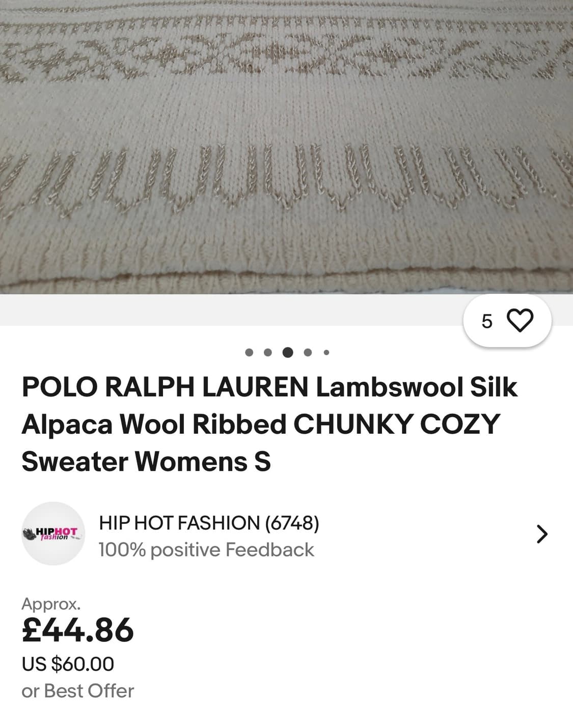
Task: Tap the Approx. price label
Action: point(51,604)
